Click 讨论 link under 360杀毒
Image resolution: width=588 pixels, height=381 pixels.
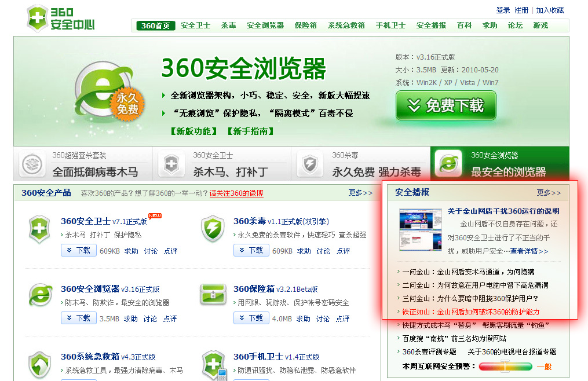point(323,251)
